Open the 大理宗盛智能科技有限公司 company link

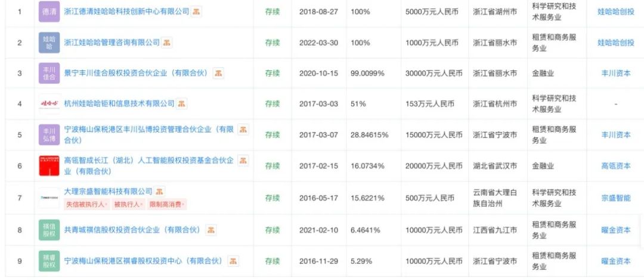pyautogui.click(x=108, y=191)
